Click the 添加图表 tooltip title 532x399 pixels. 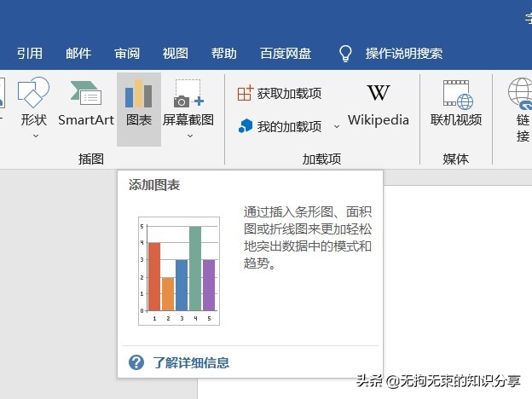coord(154,185)
